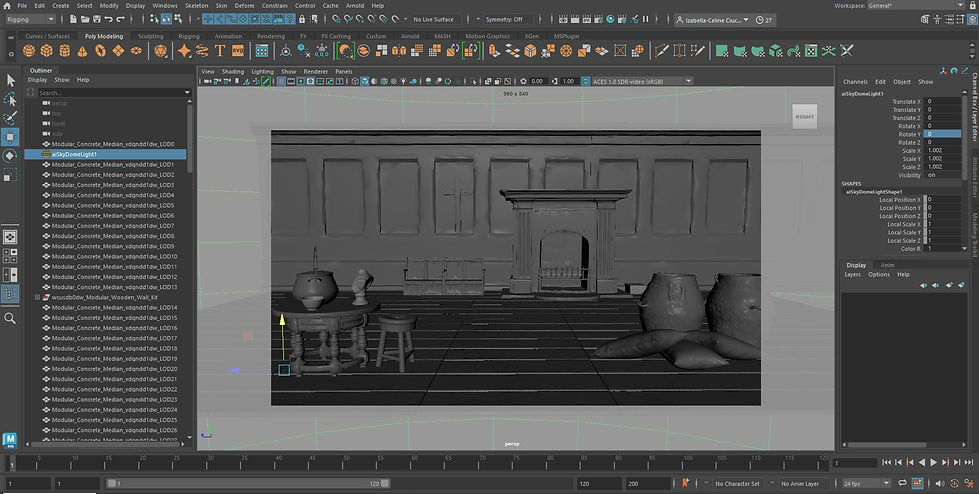Open the 24 fps frame rate dropdown
Image resolution: width=979 pixels, height=494 pixels.
point(866,483)
